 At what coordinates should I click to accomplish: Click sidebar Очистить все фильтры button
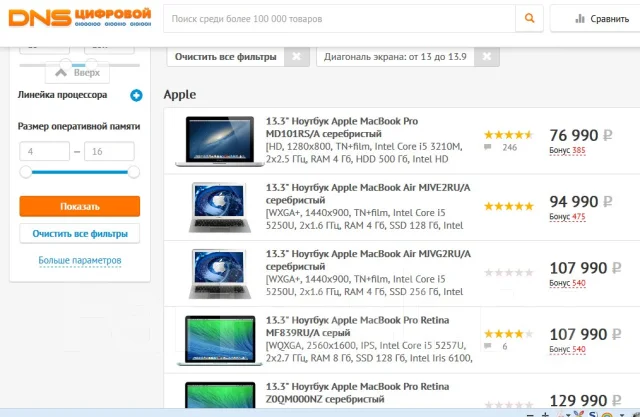click(80, 233)
